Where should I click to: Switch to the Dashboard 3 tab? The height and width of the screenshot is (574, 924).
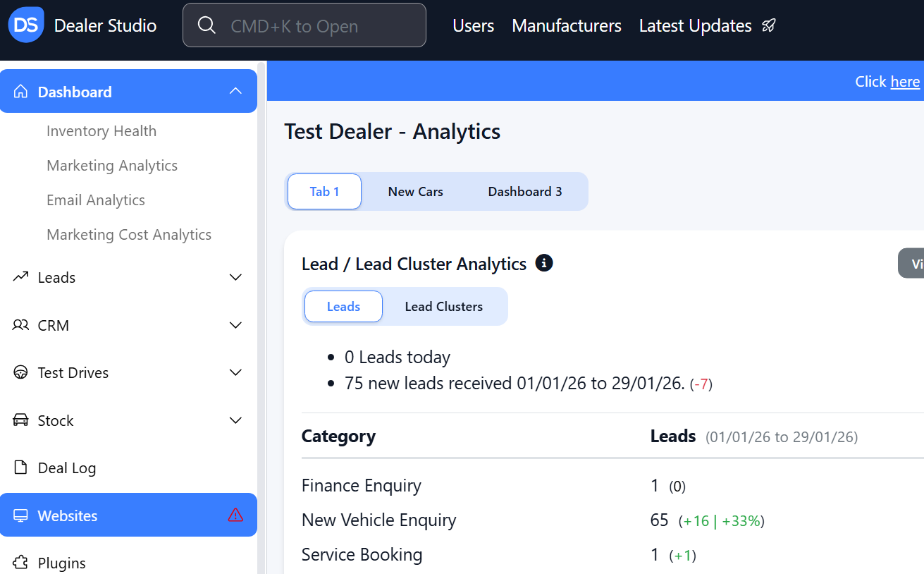tap(525, 192)
